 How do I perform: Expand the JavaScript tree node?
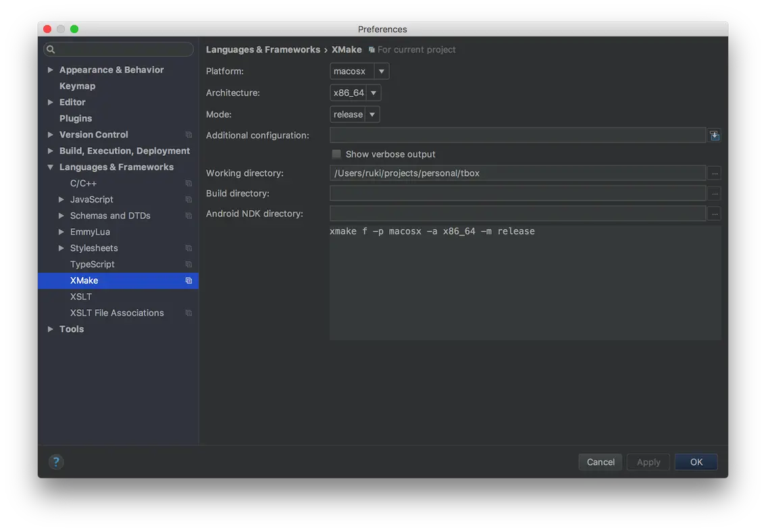tap(61, 200)
